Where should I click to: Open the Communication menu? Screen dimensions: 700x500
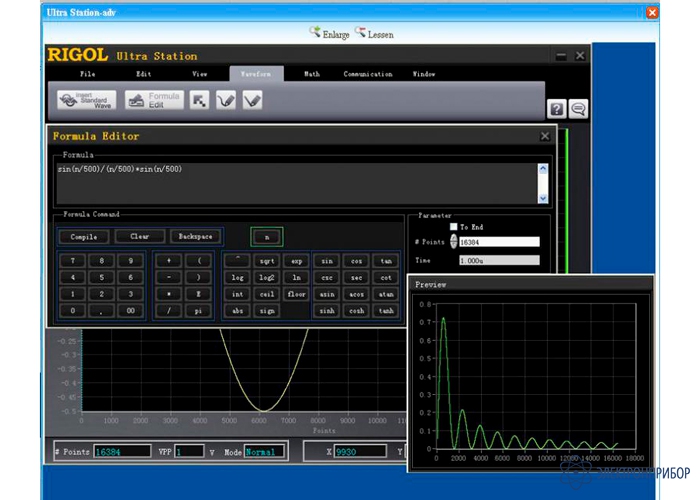pyautogui.click(x=368, y=74)
